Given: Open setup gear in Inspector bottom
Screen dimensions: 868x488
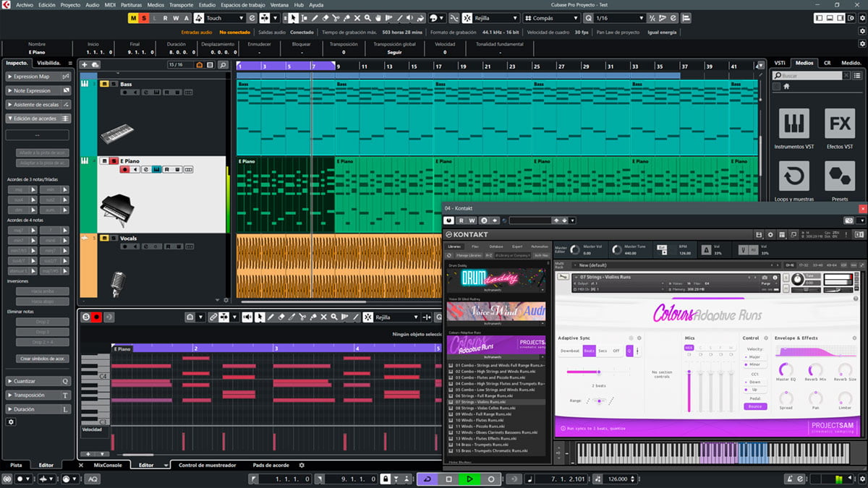Looking at the screenshot, I should [11, 421].
